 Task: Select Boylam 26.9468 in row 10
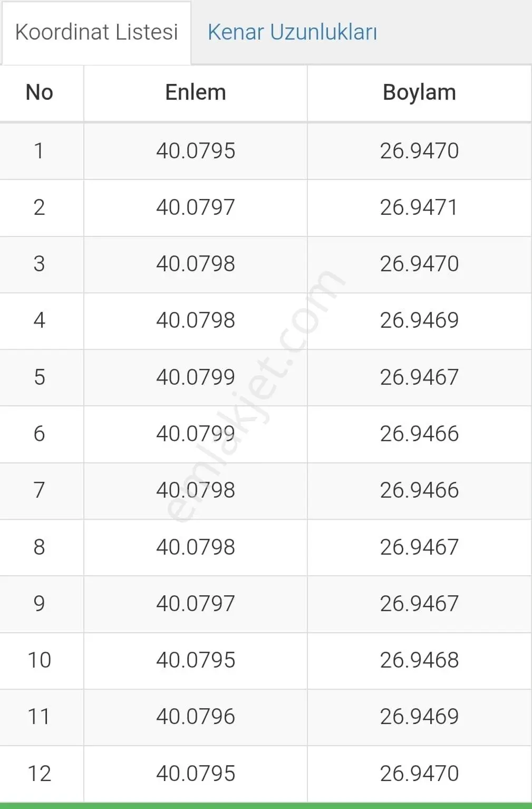point(419,660)
